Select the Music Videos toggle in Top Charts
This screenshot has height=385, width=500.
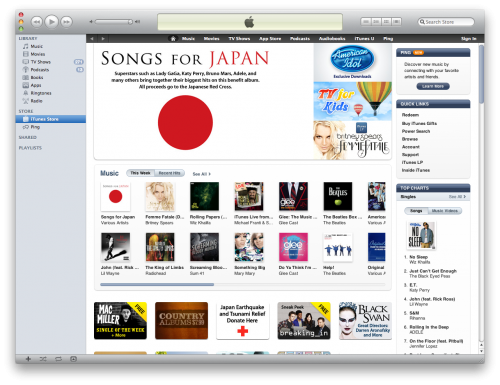tap(445, 211)
